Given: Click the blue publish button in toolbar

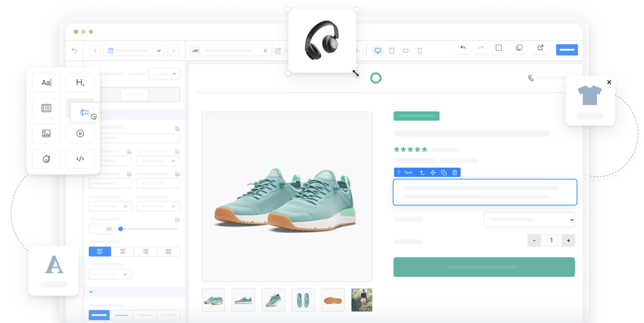Looking at the screenshot, I should 567,49.
